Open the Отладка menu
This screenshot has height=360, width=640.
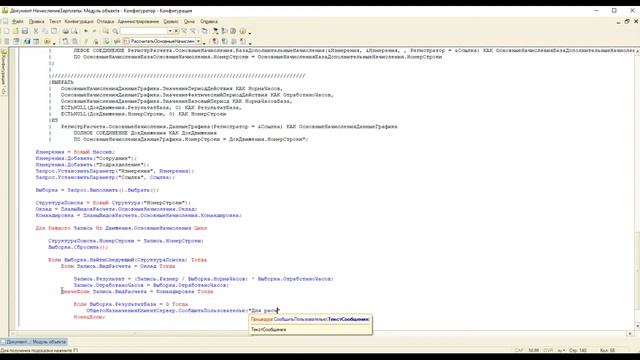tap(105, 22)
